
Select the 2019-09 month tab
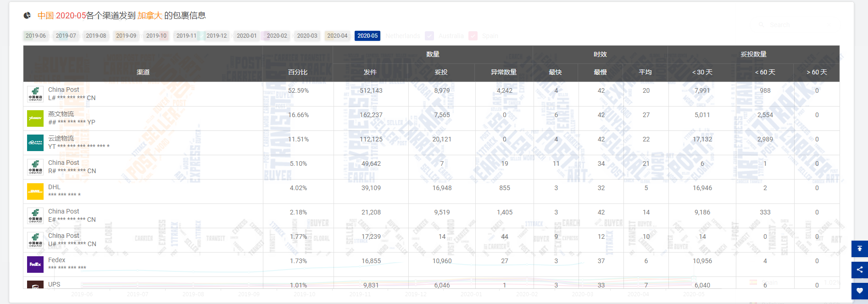pyautogui.click(x=126, y=36)
